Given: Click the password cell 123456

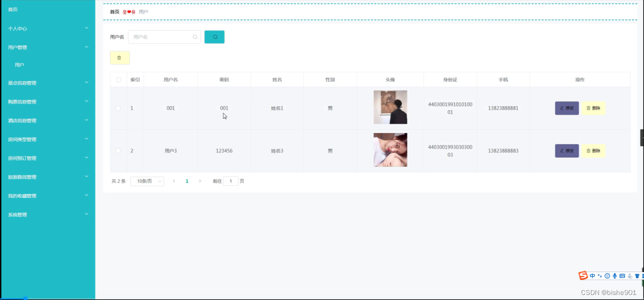Looking at the screenshot, I should (224, 151).
